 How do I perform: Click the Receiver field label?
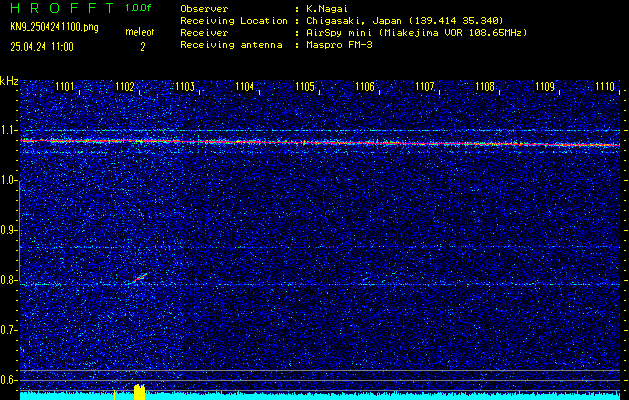pos(204,32)
